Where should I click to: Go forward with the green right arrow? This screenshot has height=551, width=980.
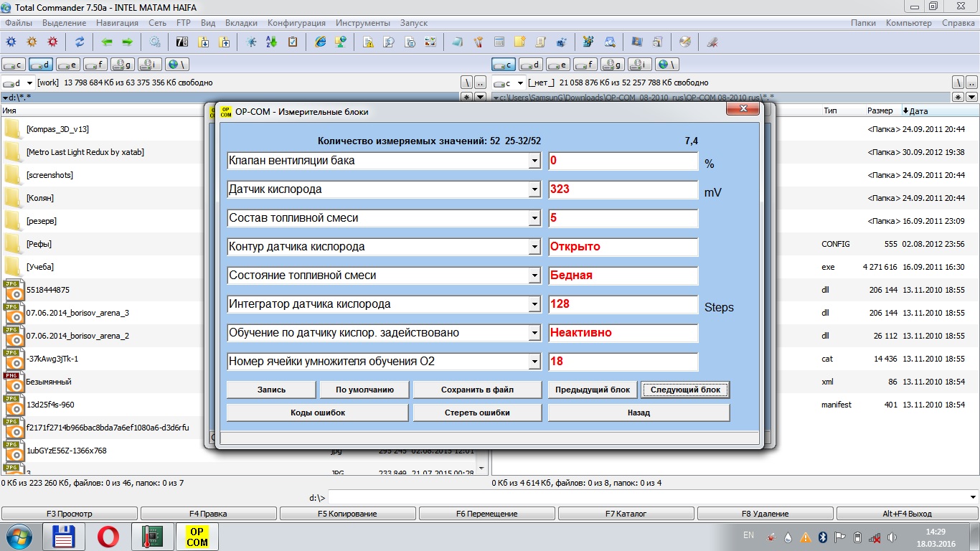coord(127,42)
